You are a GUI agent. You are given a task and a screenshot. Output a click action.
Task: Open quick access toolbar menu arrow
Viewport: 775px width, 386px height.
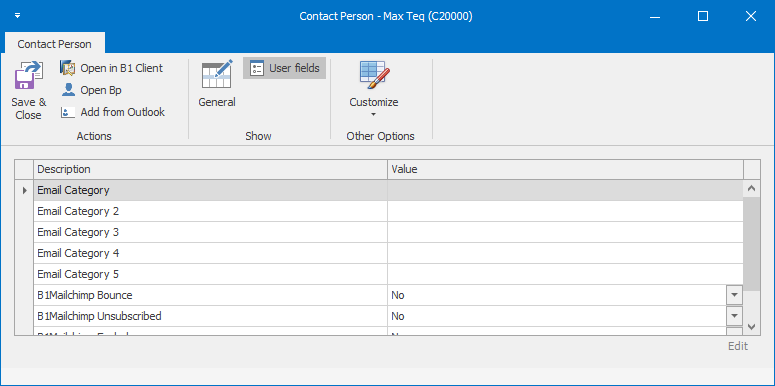point(18,16)
